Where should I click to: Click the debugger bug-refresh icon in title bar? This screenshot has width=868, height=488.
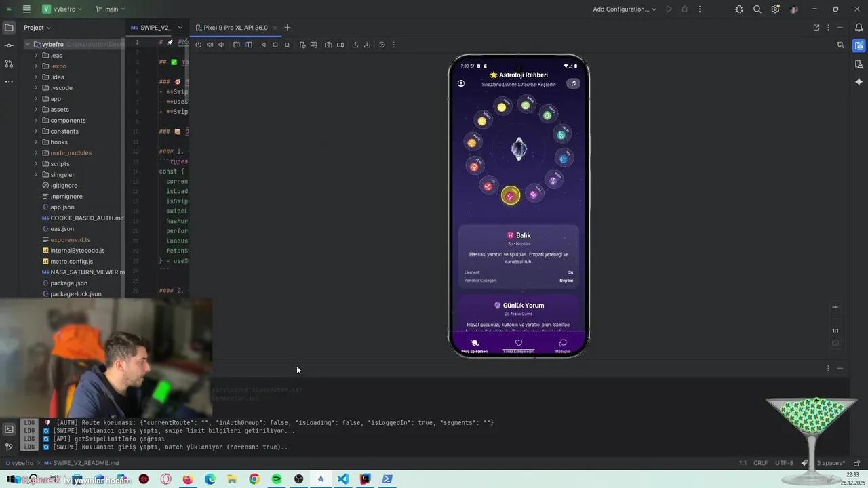coord(739,9)
